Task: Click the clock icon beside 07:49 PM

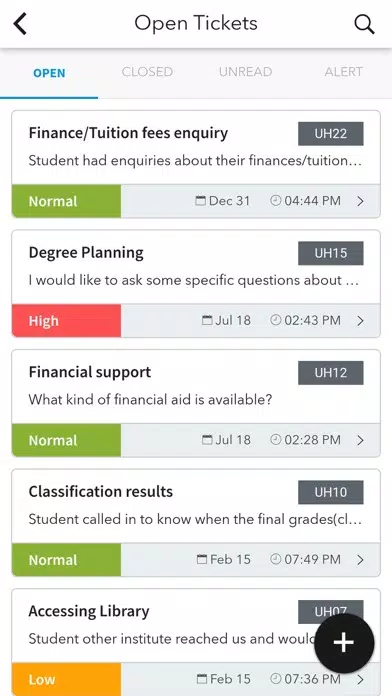Action: 276,559
